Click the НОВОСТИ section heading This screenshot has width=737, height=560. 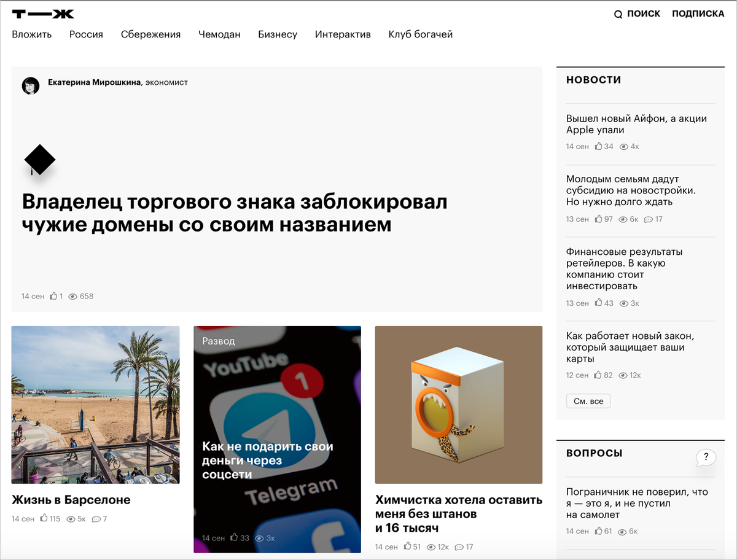[x=593, y=80]
